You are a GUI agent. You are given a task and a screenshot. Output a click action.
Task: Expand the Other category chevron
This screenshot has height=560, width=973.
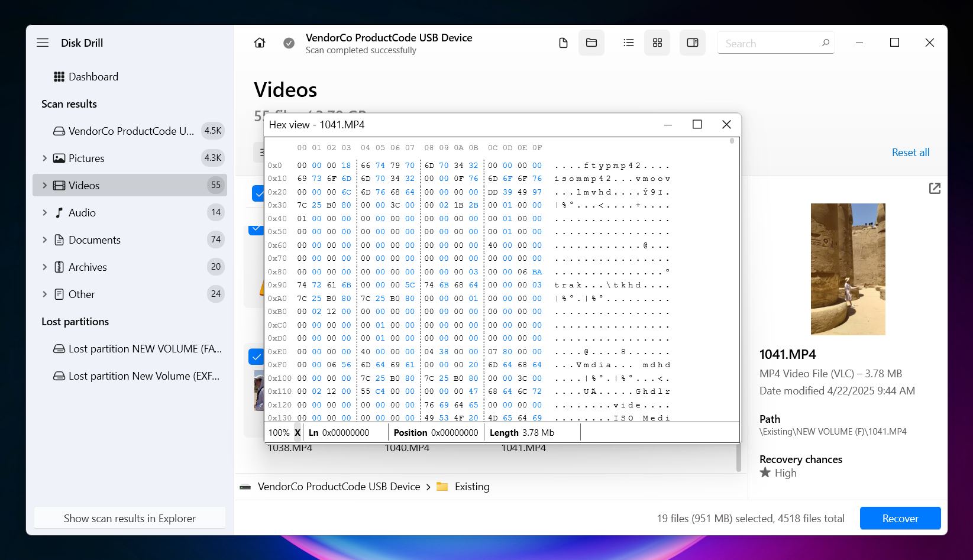pyautogui.click(x=44, y=294)
